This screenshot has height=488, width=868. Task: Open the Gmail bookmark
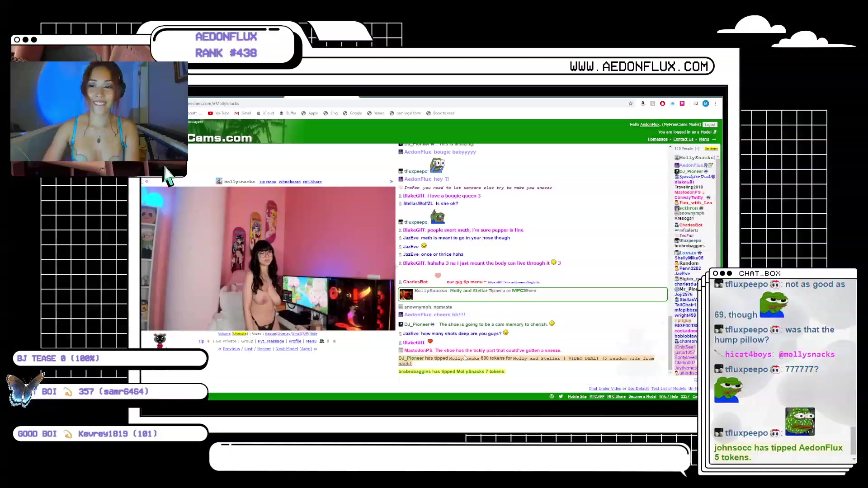(x=243, y=113)
